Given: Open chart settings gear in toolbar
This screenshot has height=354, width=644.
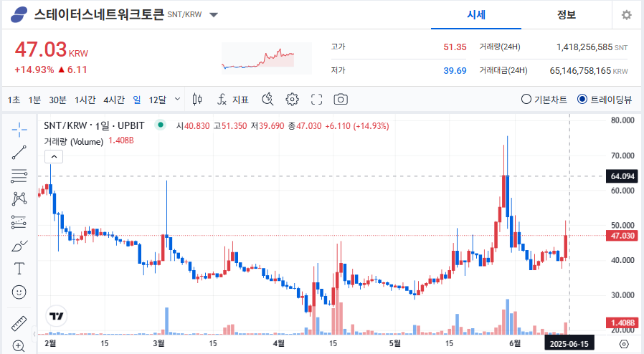Looking at the screenshot, I should click(292, 100).
